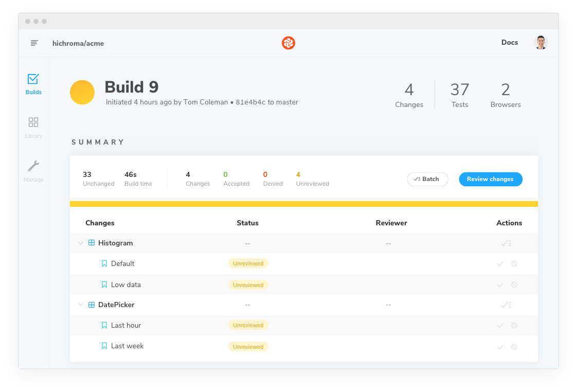The image size is (577, 392).
Task: Open the hamburger menu icon
Action: [34, 43]
